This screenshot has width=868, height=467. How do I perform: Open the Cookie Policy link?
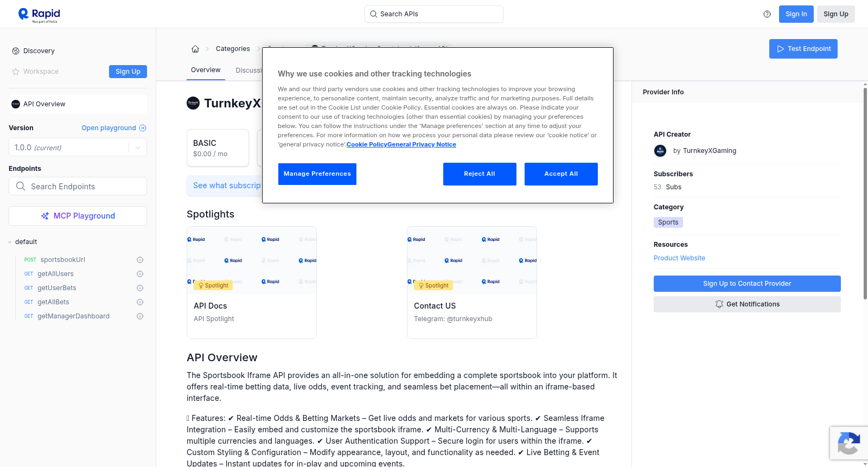[x=367, y=144]
